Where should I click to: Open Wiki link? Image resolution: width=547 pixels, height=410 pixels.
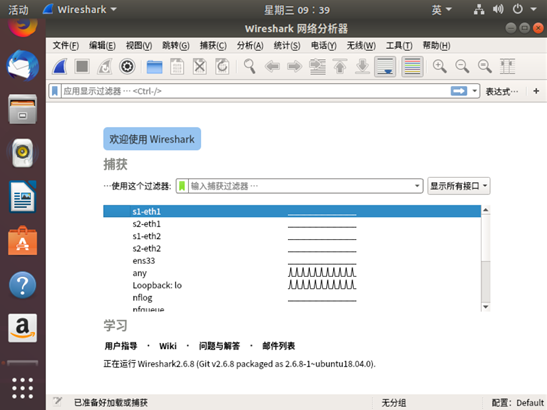click(168, 346)
